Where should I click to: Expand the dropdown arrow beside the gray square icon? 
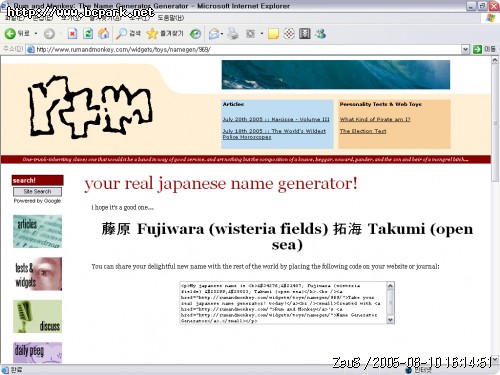click(262, 34)
